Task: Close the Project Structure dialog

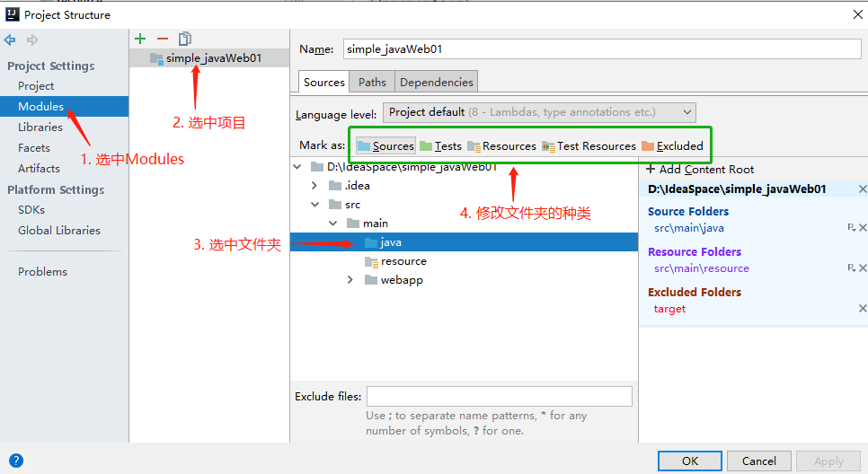Action: point(857,14)
